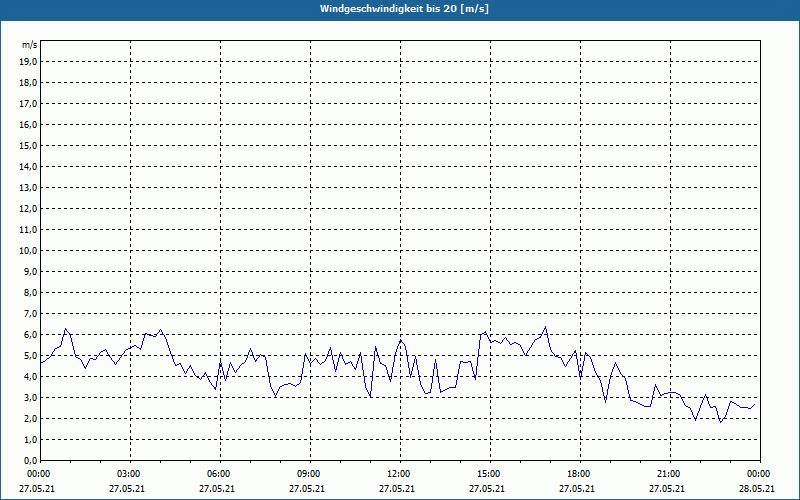The height and width of the screenshot is (500, 800).
Task: Click the "06:00" time axis label
Action: coord(218,474)
